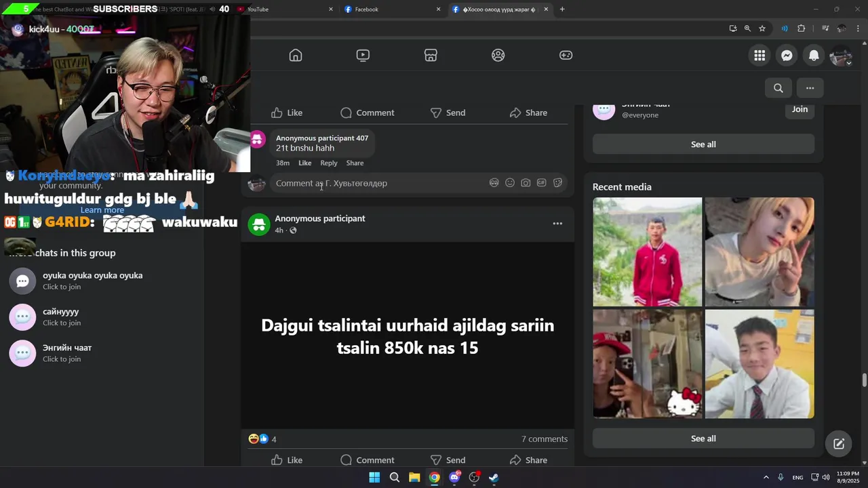The height and width of the screenshot is (488, 868).
Task: Attach a photo using the camera icon
Action: (526, 183)
